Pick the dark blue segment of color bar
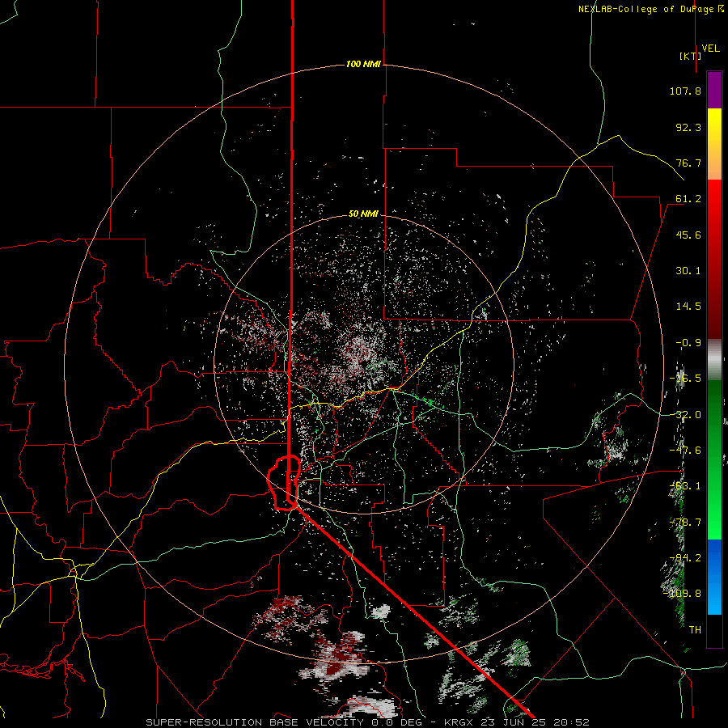728x728 pixels. click(714, 557)
